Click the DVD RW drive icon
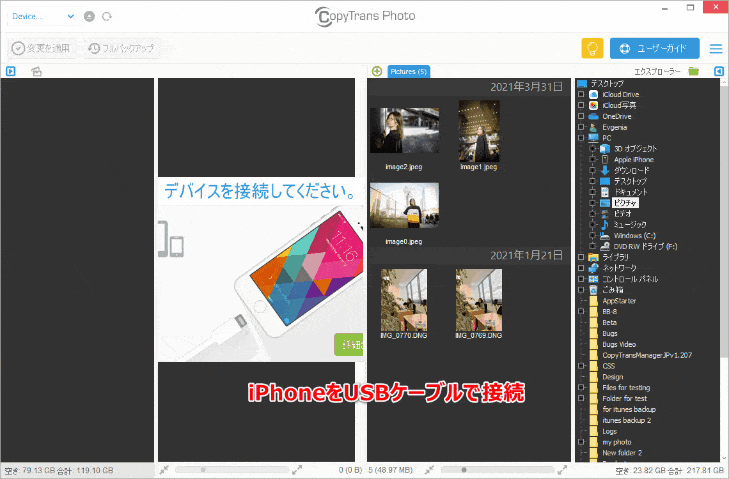The height and width of the screenshot is (479, 729). point(605,246)
